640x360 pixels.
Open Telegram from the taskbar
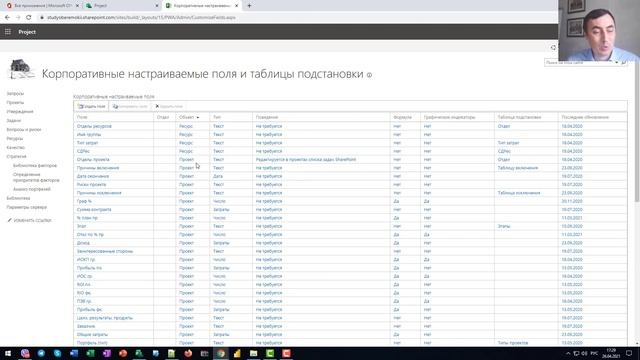coord(41,353)
